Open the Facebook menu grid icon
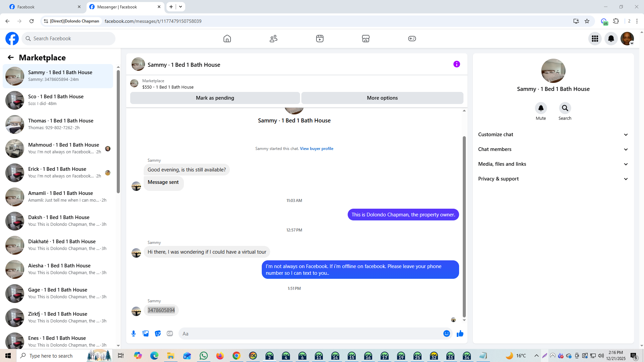This screenshot has width=644, height=362. point(595,39)
